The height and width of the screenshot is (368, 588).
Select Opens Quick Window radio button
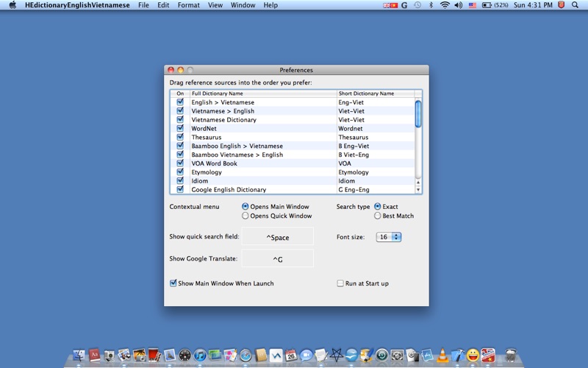(x=245, y=216)
